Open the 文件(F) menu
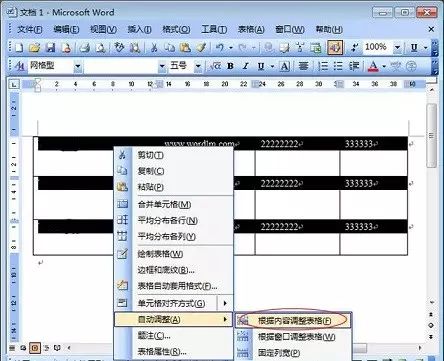This screenshot has height=361, width=444. click(29, 30)
